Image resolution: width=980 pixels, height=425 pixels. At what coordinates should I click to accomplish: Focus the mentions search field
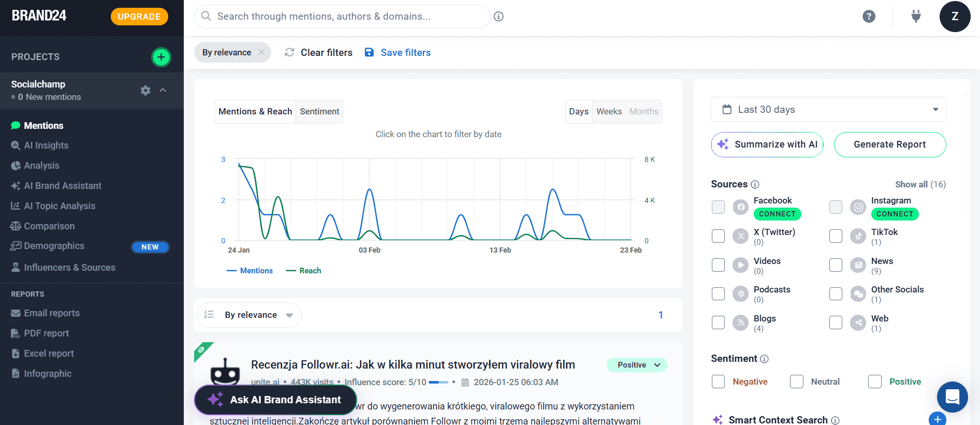pos(342,17)
